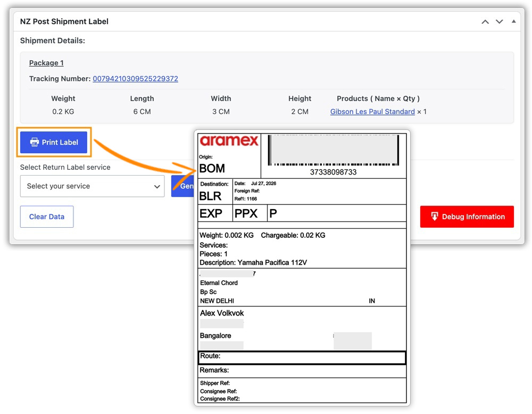Click the NZ Post Shipment Label title
Screen dimensions: 532x414
(64, 21)
